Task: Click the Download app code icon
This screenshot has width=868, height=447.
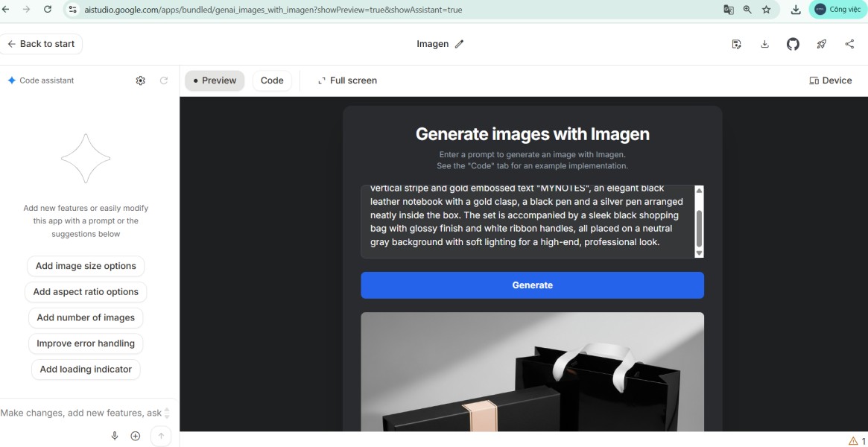Action: coord(764,44)
